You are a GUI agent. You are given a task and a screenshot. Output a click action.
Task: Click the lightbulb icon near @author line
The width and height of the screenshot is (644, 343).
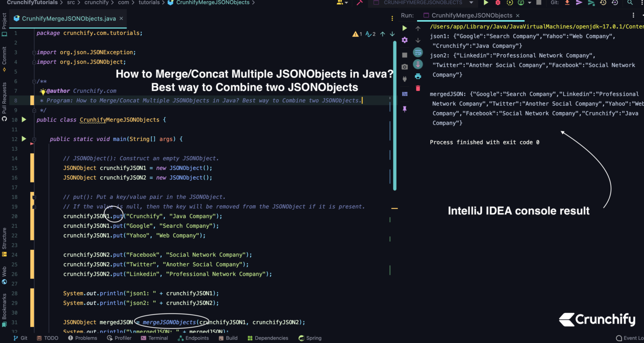42,91
